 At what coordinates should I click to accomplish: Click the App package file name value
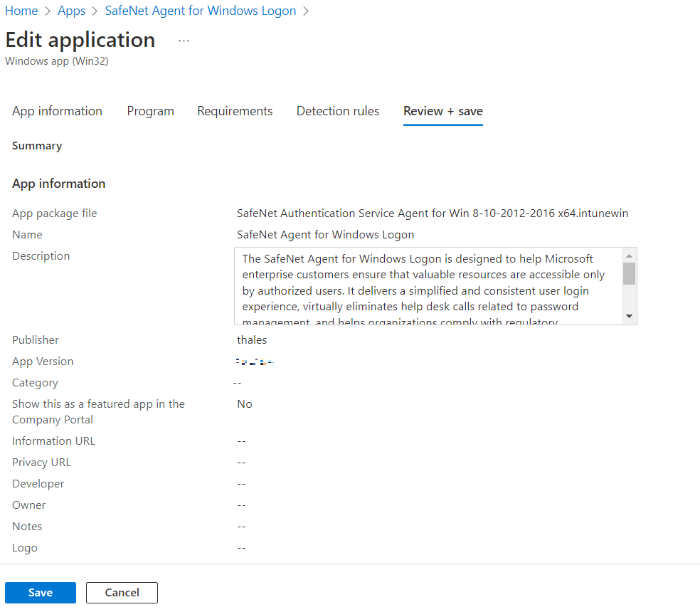(432, 213)
